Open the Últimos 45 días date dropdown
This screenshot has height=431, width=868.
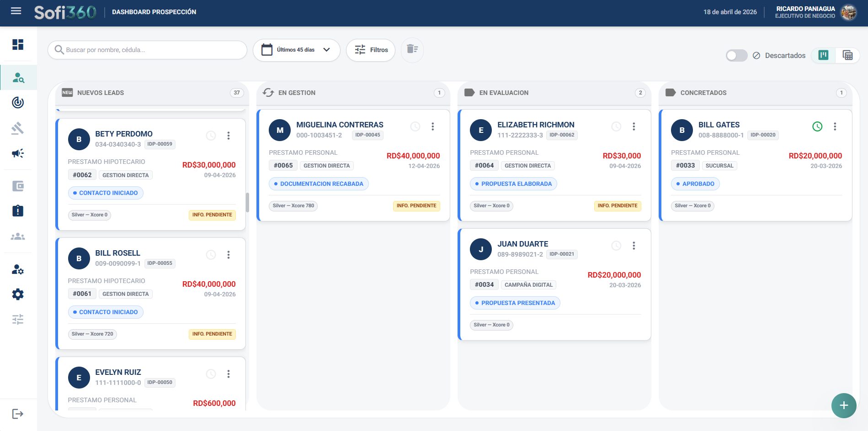[x=296, y=50]
